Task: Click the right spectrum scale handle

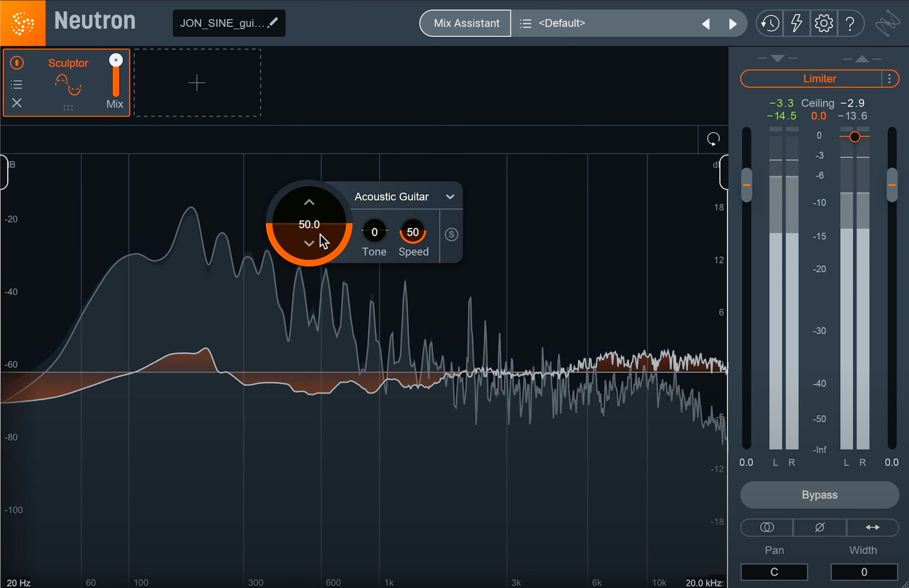Action: 724,172
